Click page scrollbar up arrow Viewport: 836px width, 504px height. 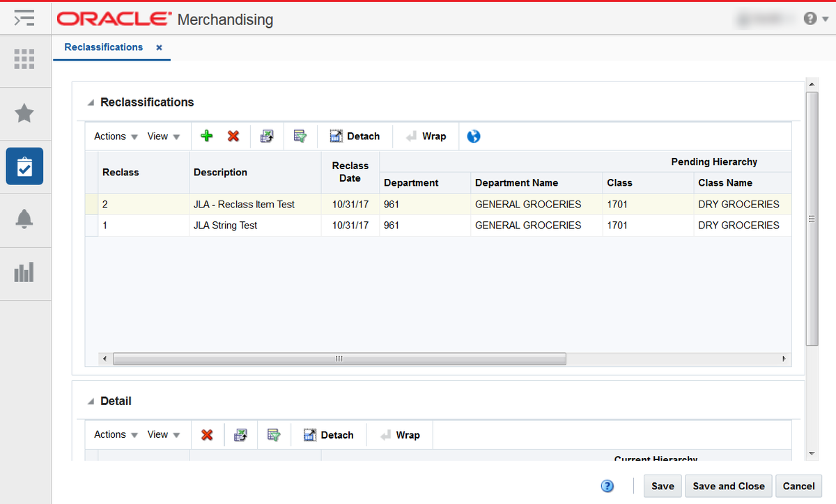812,84
